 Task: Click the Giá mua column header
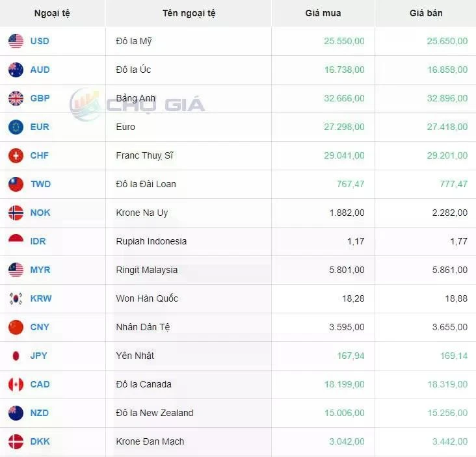323,13
